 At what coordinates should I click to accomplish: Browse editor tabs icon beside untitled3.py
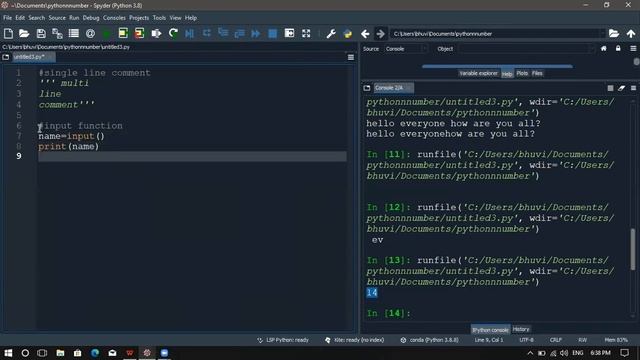pyautogui.click(x=6, y=57)
